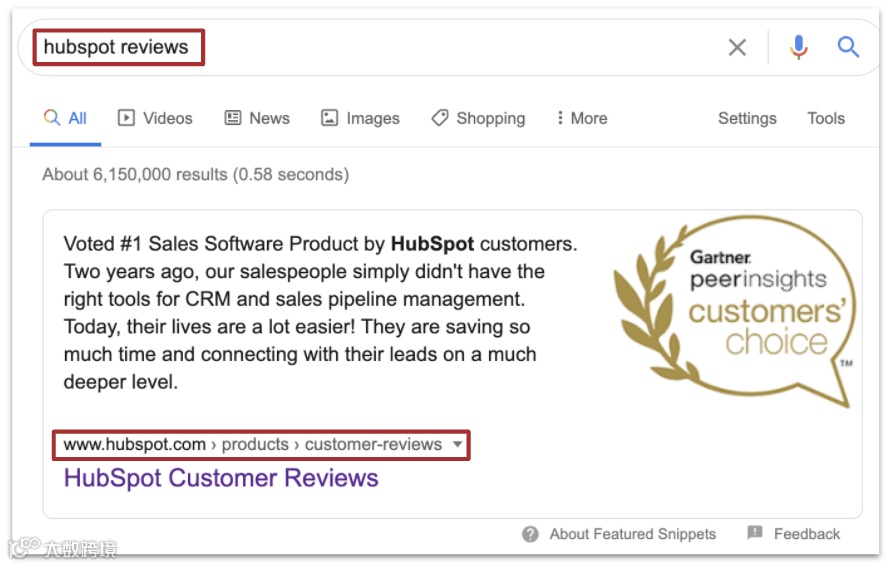Clear the search box with the X icon

point(737,47)
